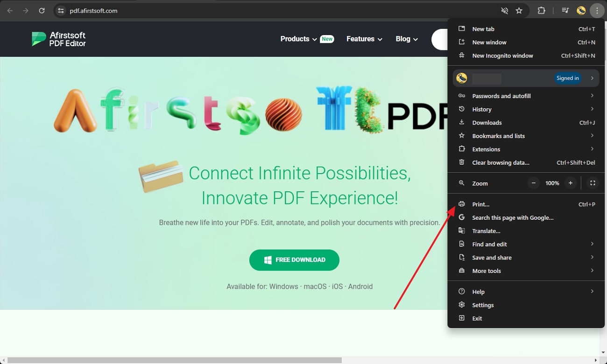
Task: Click the Incognito icon in menu
Action: pos(462,55)
